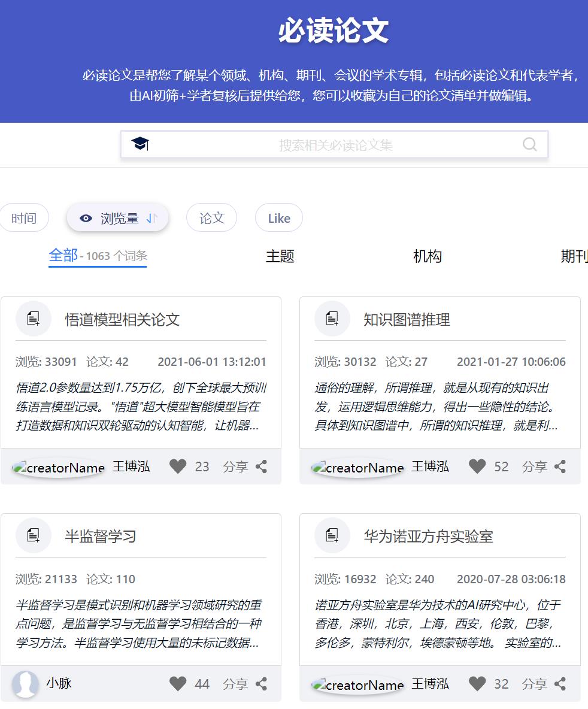
Task: Toggle the like heart on 悟道模型相关论文
Action: tap(178, 466)
